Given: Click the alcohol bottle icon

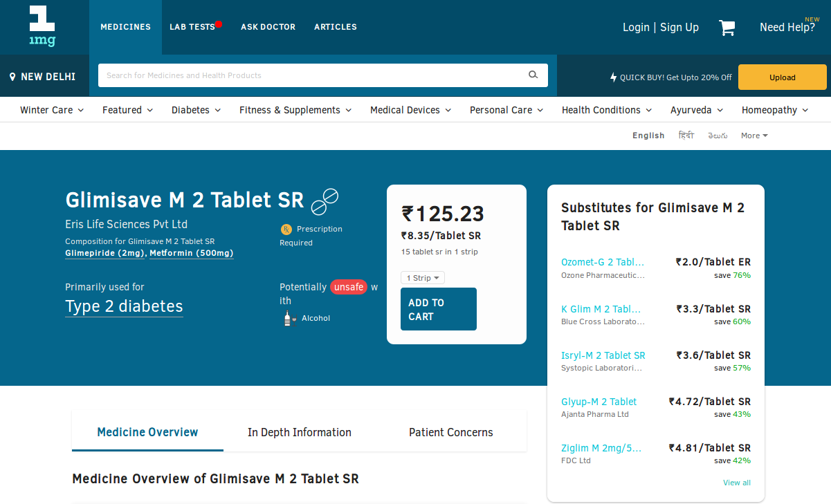Looking at the screenshot, I should tap(290, 318).
